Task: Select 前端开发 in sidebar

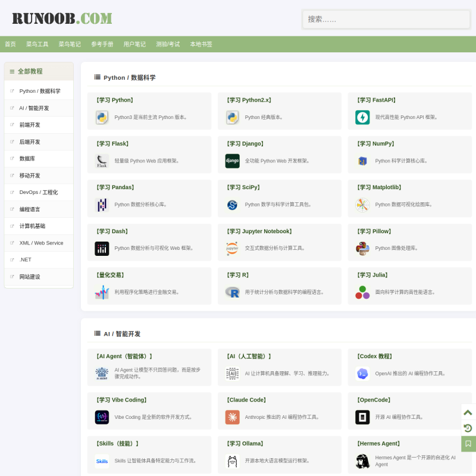Action: coord(39,125)
